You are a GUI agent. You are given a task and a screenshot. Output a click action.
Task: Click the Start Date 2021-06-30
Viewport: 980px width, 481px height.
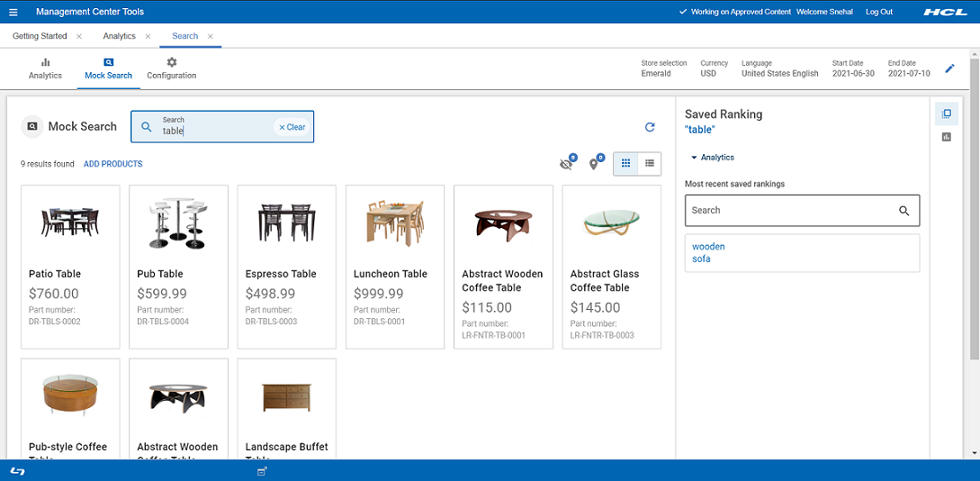[854, 74]
